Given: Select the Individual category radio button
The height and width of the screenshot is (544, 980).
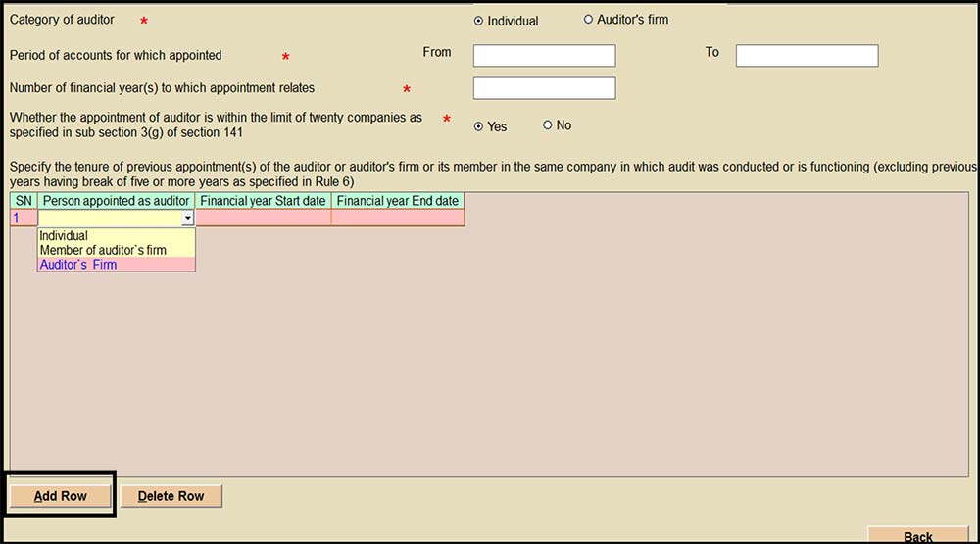Looking at the screenshot, I should coord(478,21).
